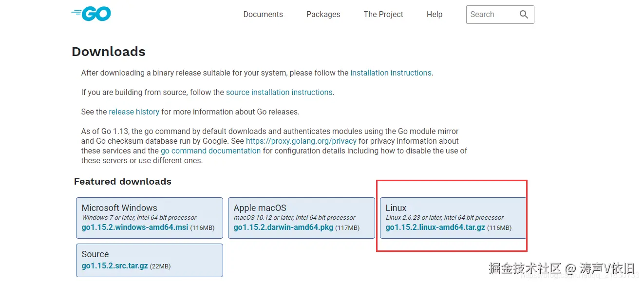Click the Go logo

[x=91, y=14]
